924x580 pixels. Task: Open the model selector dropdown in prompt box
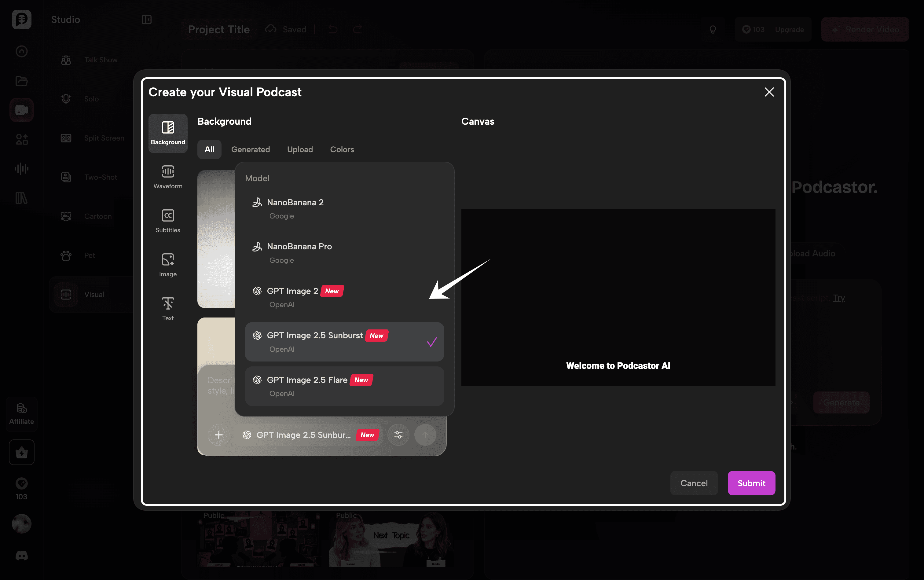309,435
